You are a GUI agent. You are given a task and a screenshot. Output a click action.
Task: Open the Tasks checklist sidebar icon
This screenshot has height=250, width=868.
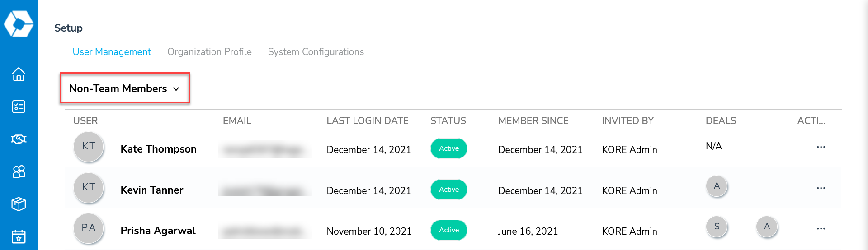19,106
